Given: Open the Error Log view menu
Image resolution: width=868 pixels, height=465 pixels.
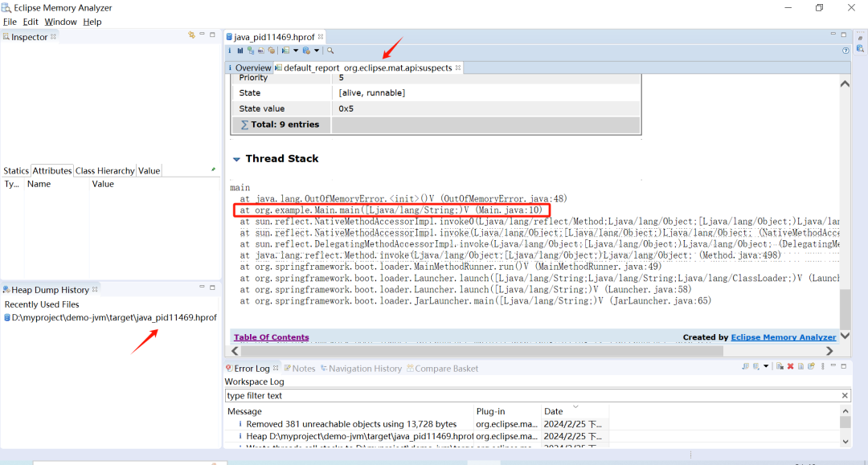Looking at the screenshot, I should click(823, 366).
